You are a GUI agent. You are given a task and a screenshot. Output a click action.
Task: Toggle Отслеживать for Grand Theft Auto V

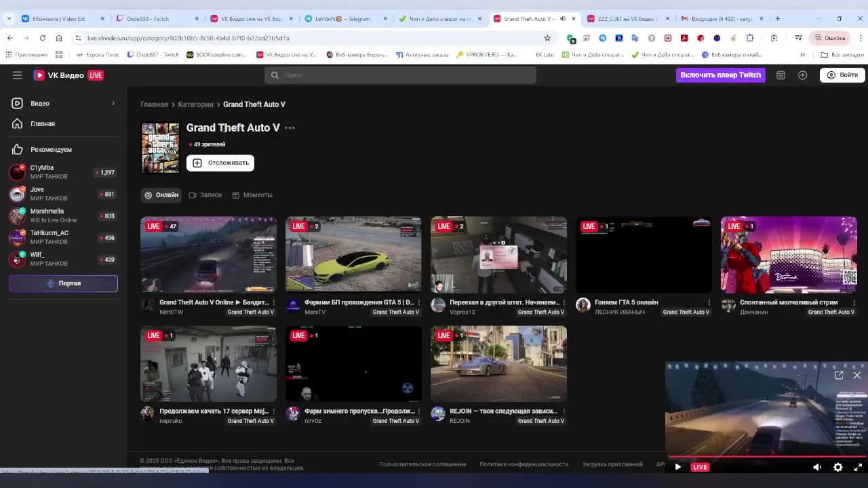coord(220,163)
